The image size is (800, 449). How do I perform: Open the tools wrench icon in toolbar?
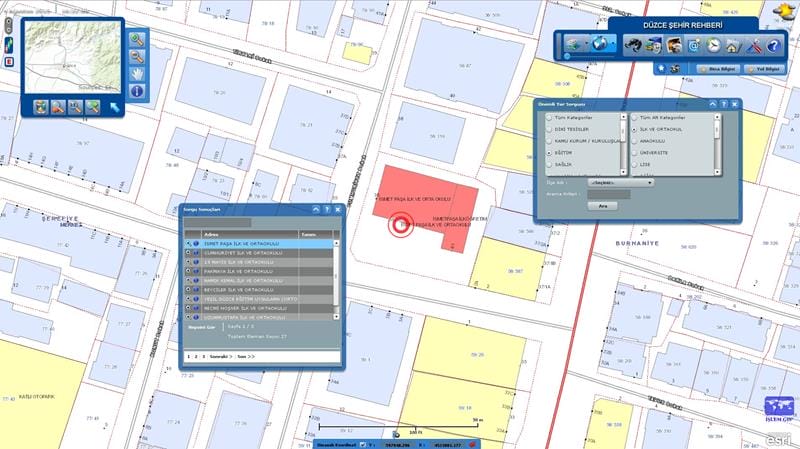(754, 45)
